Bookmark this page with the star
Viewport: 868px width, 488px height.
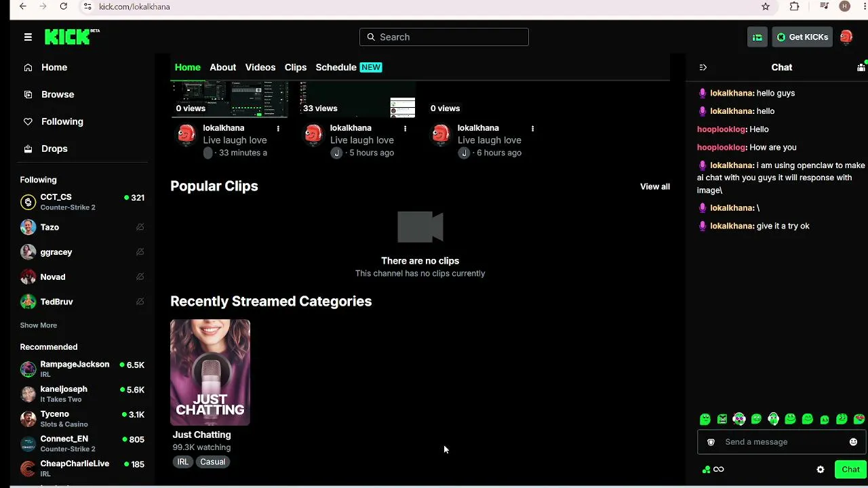[766, 7]
